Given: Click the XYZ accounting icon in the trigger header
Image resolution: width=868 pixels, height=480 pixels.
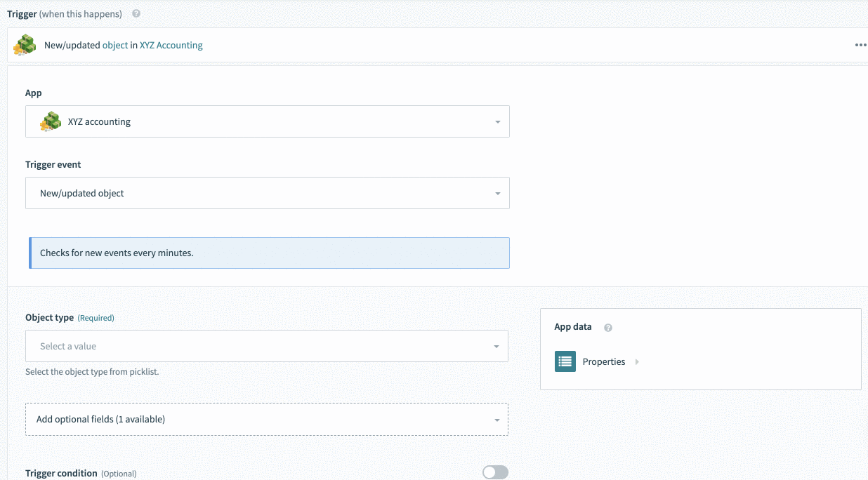Looking at the screenshot, I should pos(25,44).
